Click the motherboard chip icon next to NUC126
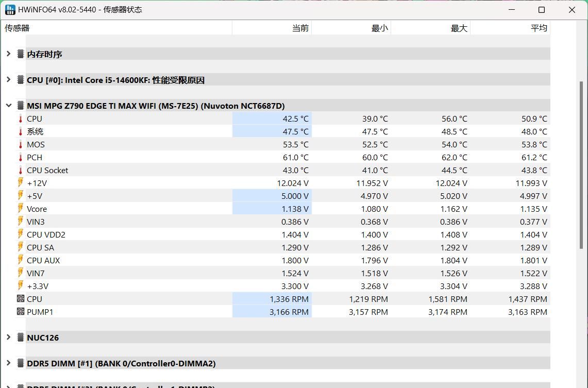Screen dimensions: 588x388 coord(21,338)
